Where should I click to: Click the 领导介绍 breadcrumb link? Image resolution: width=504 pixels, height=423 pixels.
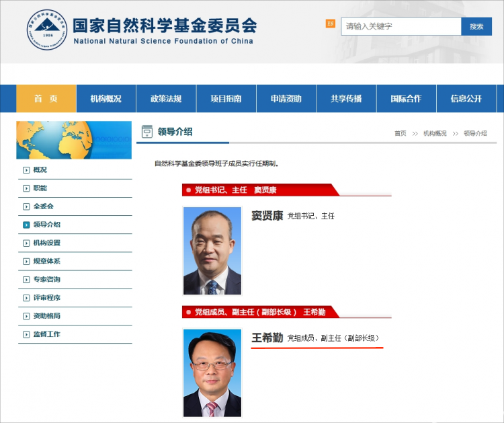[x=475, y=133]
